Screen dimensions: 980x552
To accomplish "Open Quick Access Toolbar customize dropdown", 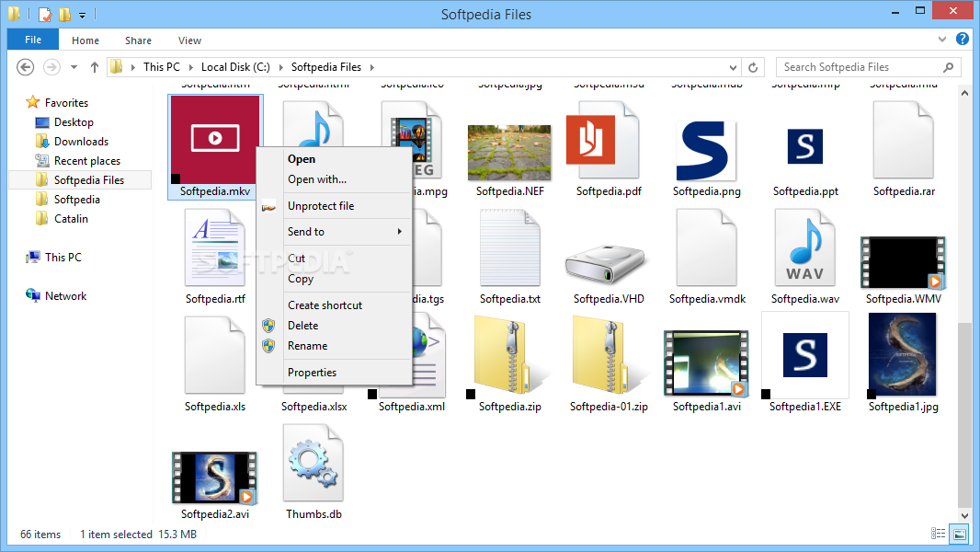I will coord(82,15).
